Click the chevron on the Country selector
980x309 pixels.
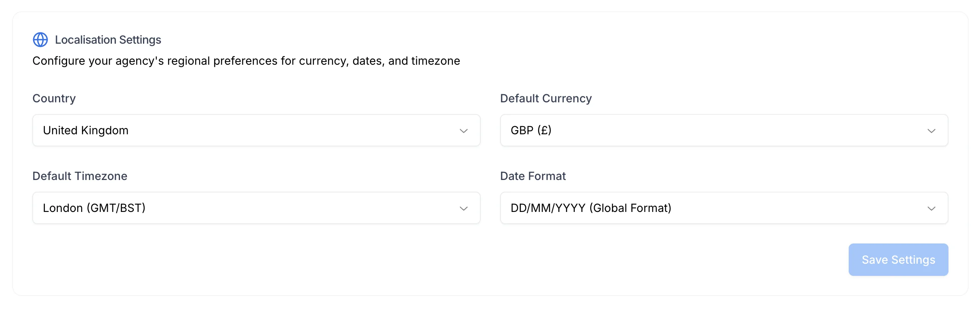[x=464, y=131]
